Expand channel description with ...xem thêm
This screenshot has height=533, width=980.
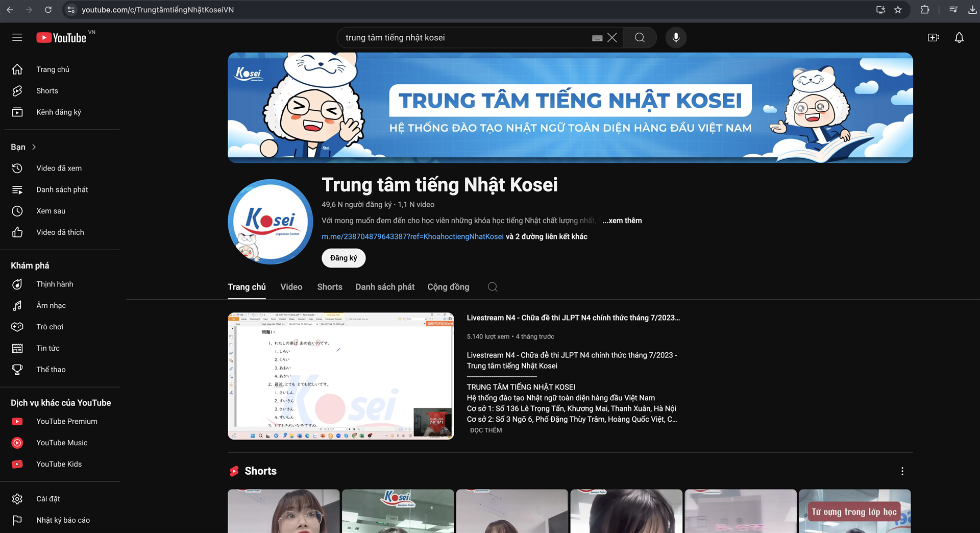click(x=622, y=221)
